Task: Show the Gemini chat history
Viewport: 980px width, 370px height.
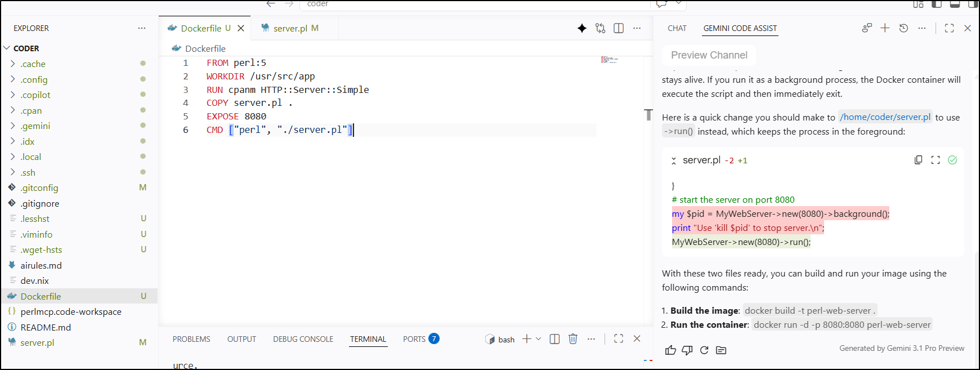Action: pos(903,28)
